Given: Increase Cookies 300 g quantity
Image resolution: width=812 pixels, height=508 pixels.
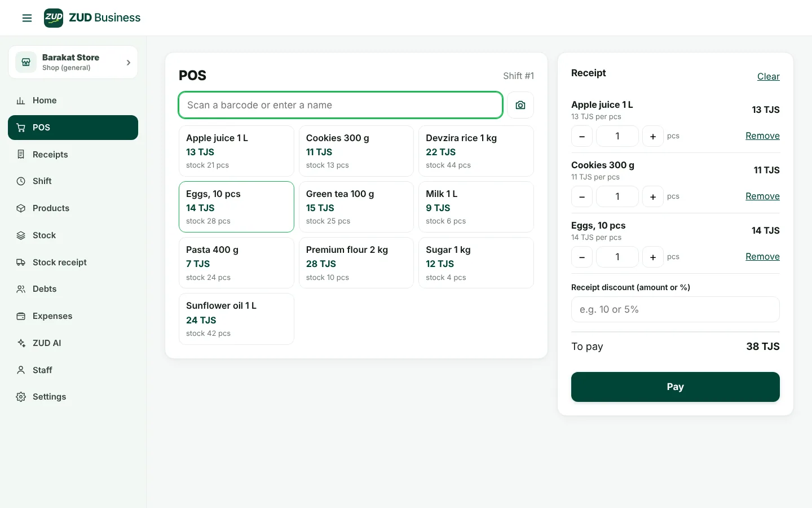Looking at the screenshot, I should (x=653, y=196).
